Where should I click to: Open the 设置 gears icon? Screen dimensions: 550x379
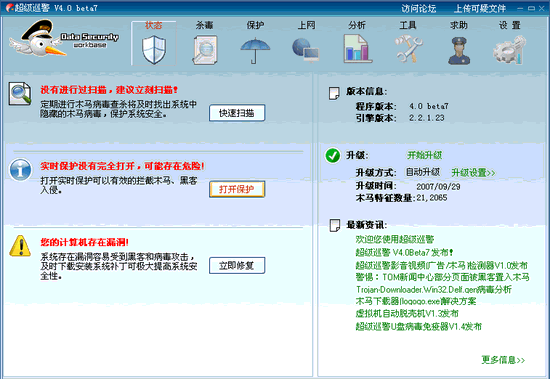click(510, 50)
